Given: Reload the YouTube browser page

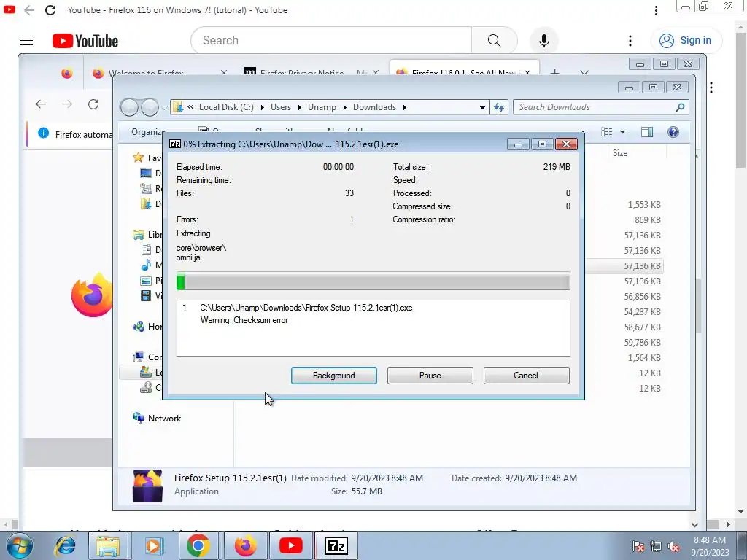Looking at the screenshot, I should (x=50, y=10).
